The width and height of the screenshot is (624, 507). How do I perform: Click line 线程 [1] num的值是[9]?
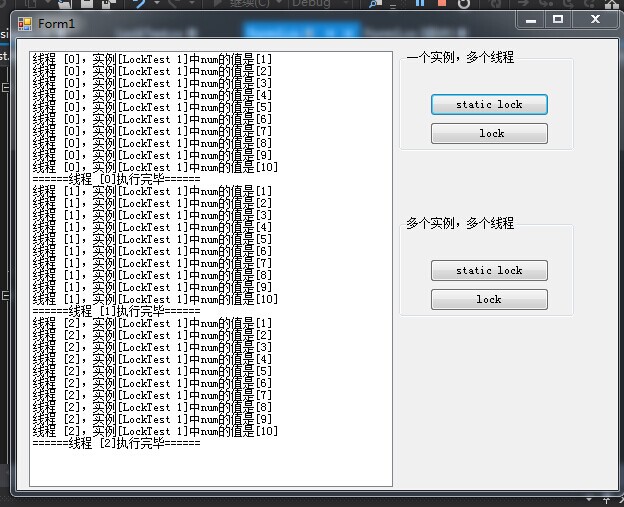click(x=152, y=287)
